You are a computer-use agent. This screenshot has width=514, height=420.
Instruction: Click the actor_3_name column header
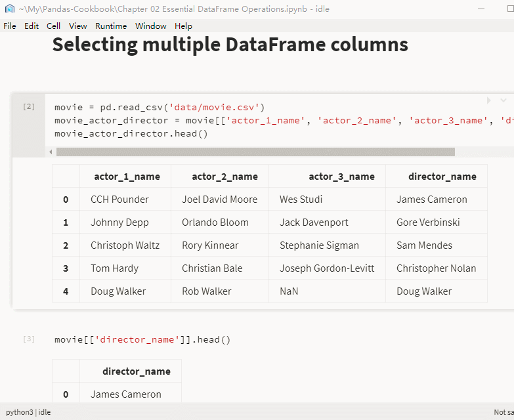pyautogui.click(x=341, y=177)
